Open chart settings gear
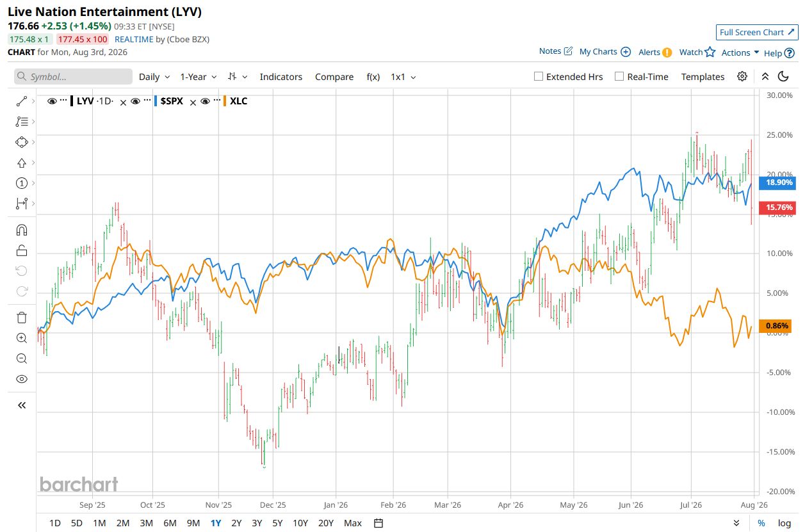Image resolution: width=805 pixels, height=532 pixels. tap(742, 76)
